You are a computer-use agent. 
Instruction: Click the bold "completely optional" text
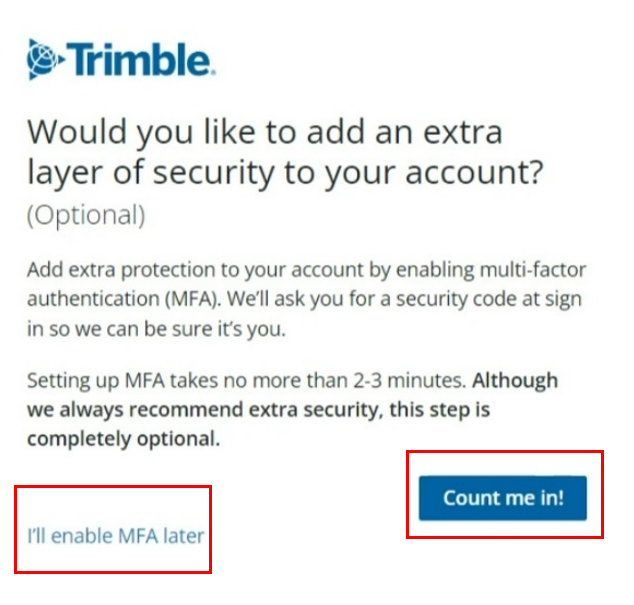pos(123,438)
